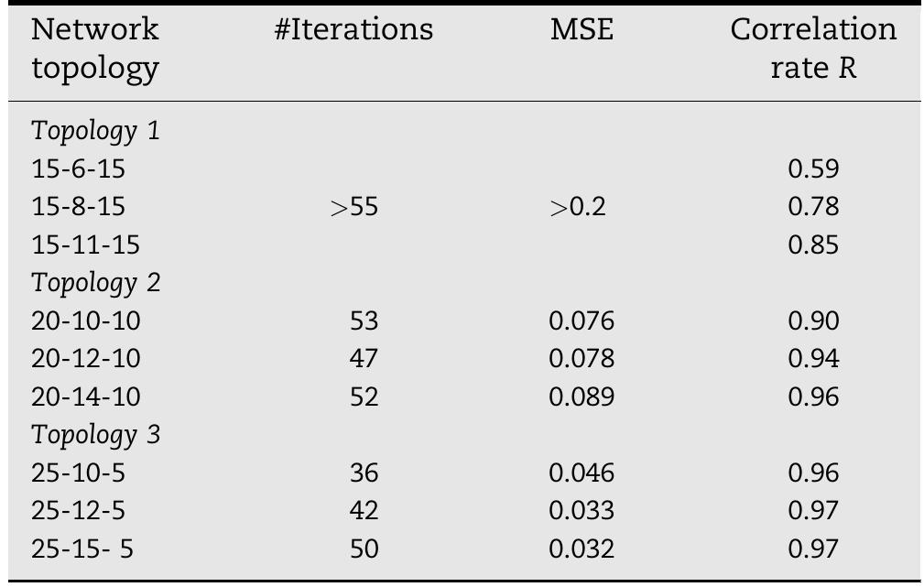Click correlation value 0.59
This screenshot has width=924, height=587.
point(813,169)
